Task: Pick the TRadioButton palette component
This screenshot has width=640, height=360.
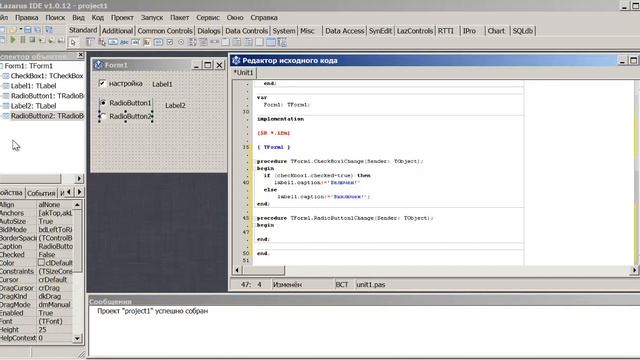Action: tap(181, 42)
